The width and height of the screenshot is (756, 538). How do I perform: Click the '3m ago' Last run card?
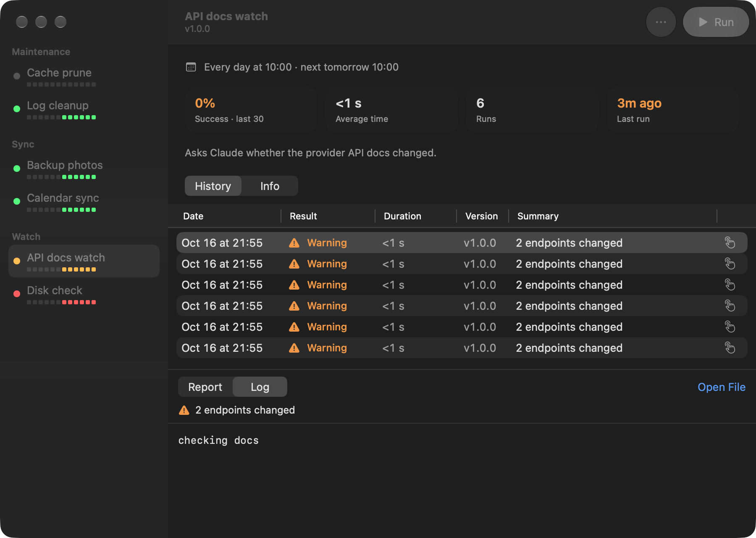tap(673, 110)
